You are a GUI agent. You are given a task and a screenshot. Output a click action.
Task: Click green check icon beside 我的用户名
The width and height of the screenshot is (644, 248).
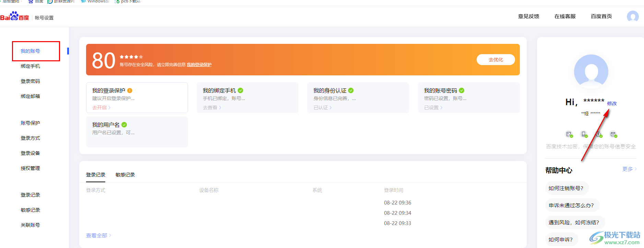[124, 125]
